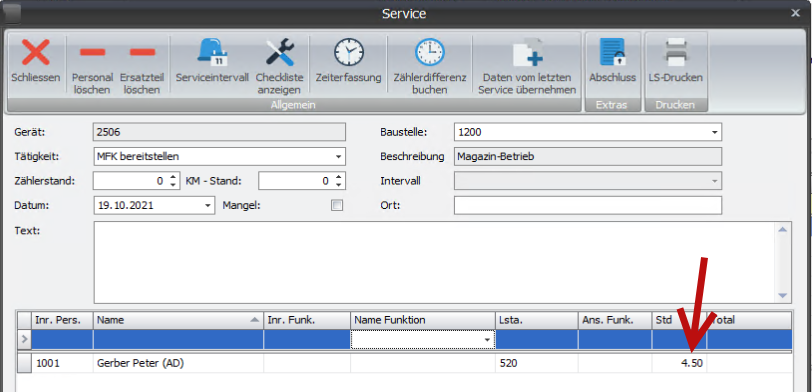Open the Intervall dropdown
Image resolution: width=812 pixels, height=392 pixels.
coord(715,181)
